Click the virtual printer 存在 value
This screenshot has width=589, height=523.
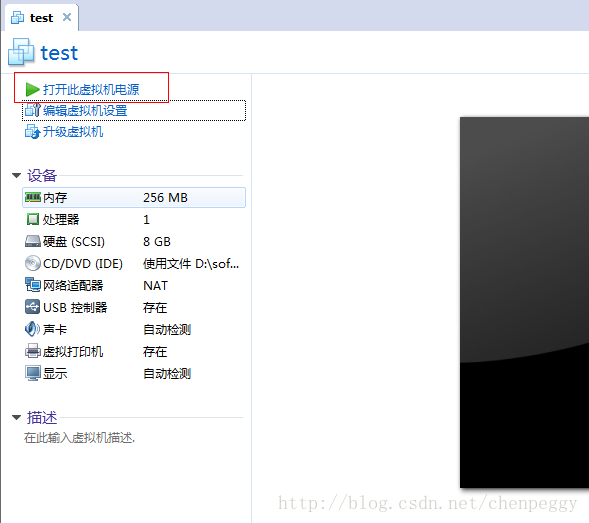pos(155,352)
